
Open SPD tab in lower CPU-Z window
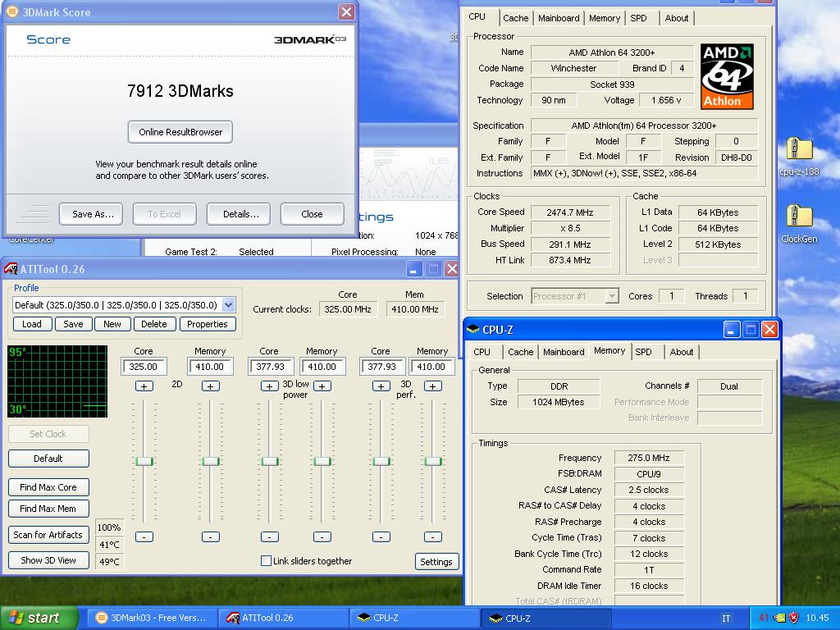point(643,352)
